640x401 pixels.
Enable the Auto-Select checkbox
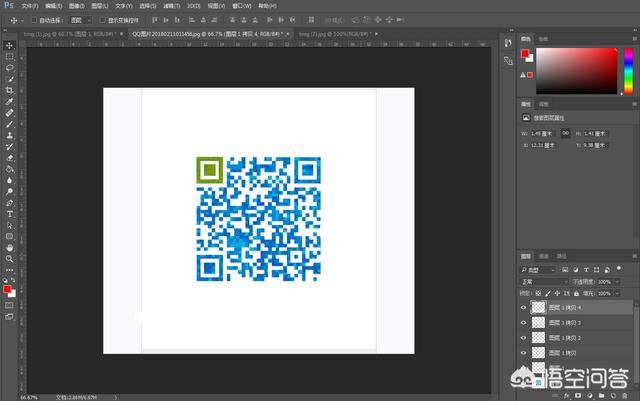tap(34, 20)
